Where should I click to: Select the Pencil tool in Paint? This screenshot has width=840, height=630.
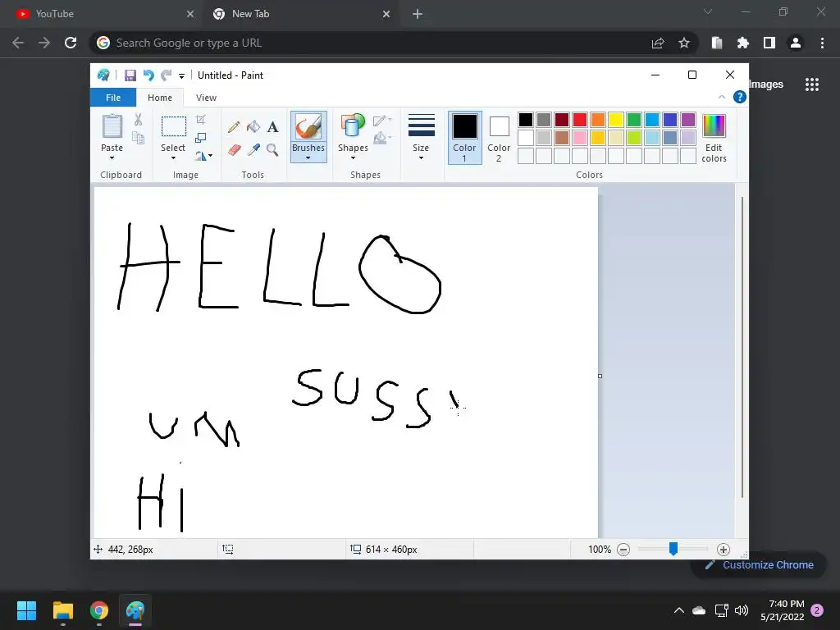(234, 127)
